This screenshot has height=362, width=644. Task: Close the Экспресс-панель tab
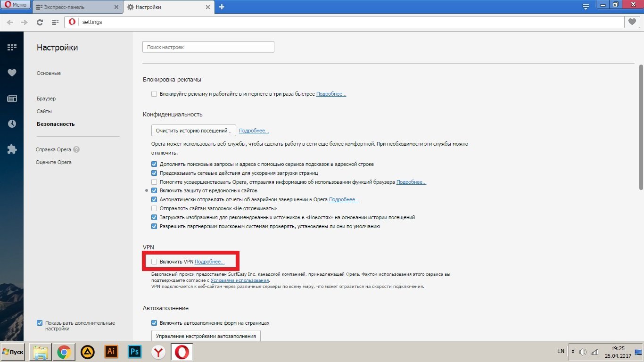pyautogui.click(x=116, y=7)
